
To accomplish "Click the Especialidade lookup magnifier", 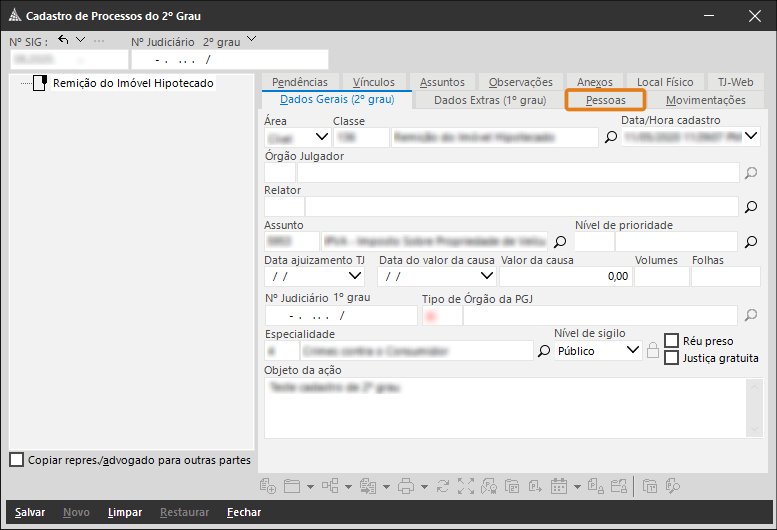I will tap(544, 351).
